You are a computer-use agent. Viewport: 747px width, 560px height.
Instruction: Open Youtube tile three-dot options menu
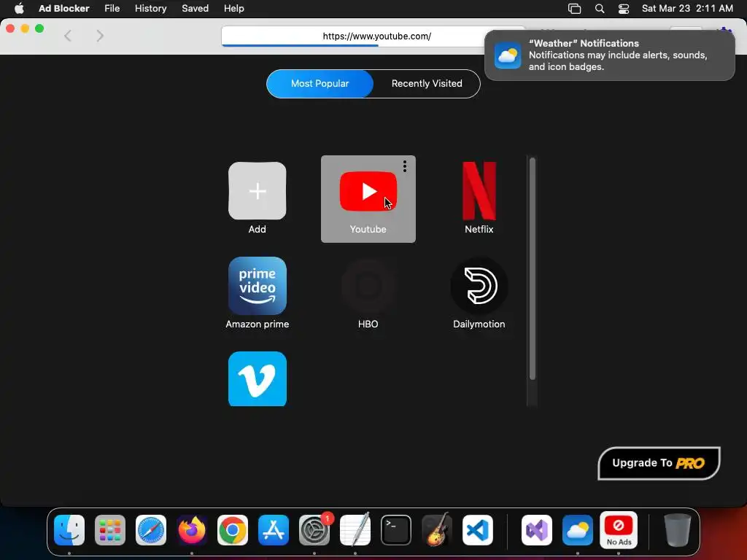(x=404, y=166)
